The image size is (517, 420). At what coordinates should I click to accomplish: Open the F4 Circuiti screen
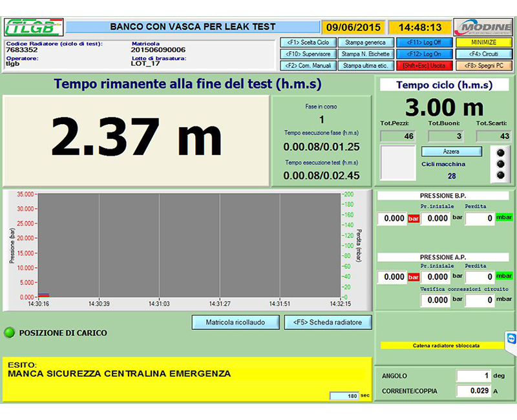pyautogui.click(x=483, y=54)
